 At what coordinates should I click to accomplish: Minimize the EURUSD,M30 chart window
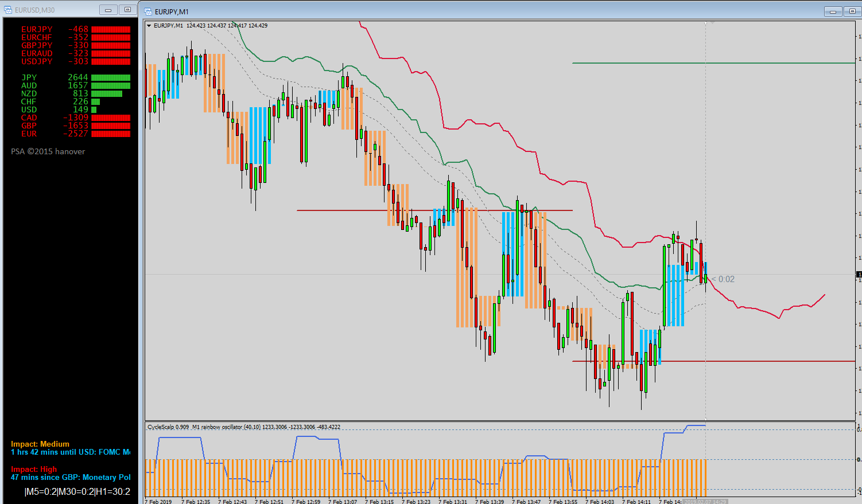(108, 10)
